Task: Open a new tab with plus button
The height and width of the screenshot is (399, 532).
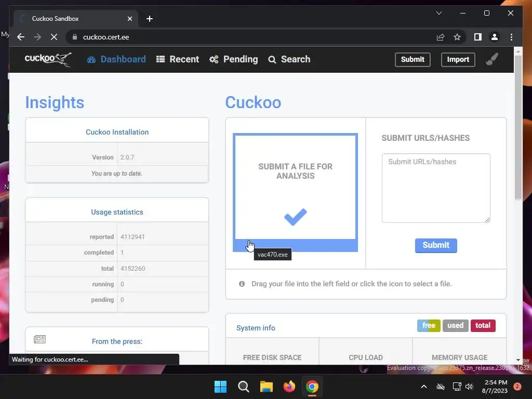Action: point(150,19)
